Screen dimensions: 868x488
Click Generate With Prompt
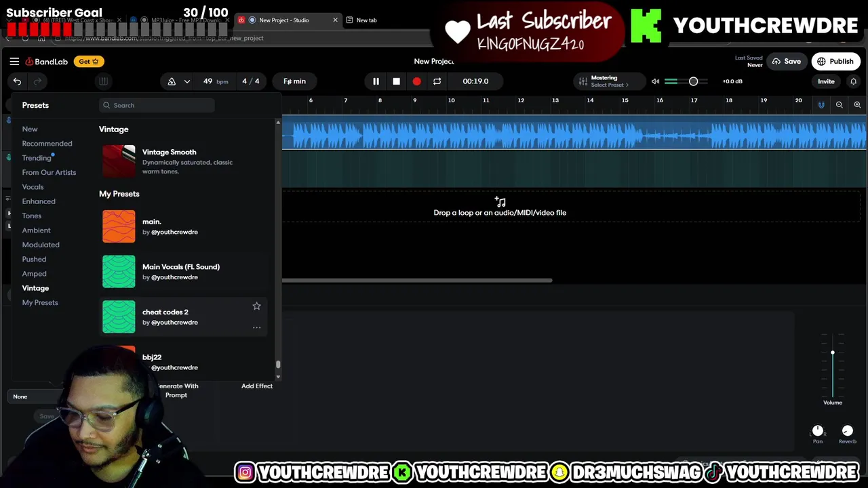(x=178, y=390)
